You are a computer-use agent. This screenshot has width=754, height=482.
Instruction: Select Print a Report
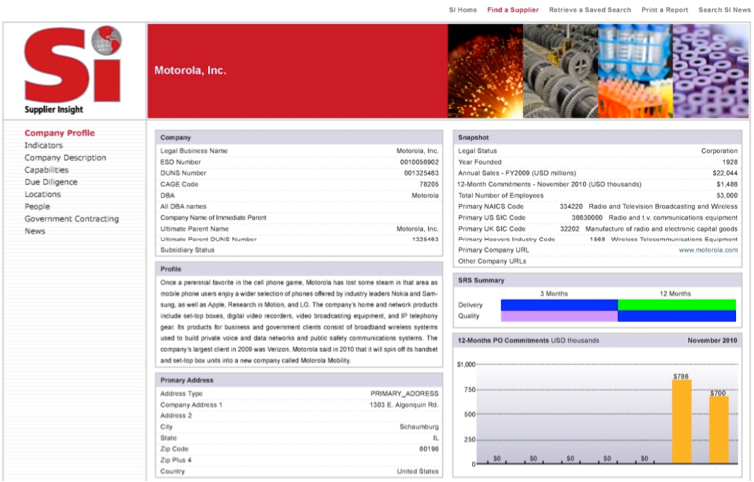pyautogui.click(x=665, y=10)
